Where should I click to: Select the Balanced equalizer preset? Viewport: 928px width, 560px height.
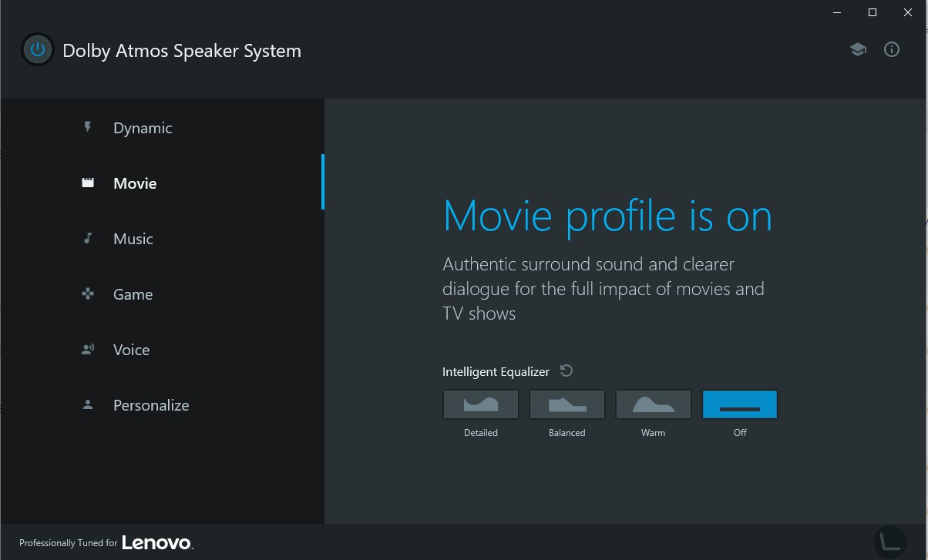click(567, 404)
